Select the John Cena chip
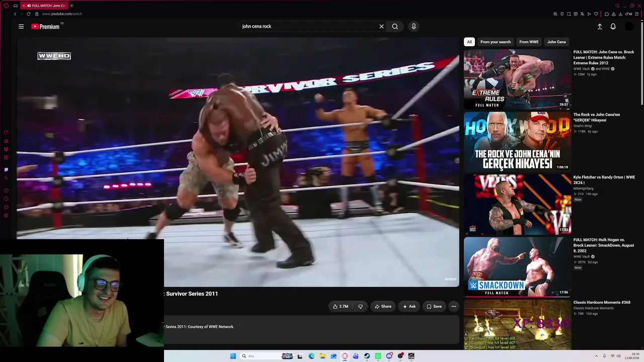The height and width of the screenshot is (362, 644). click(556, 42)
